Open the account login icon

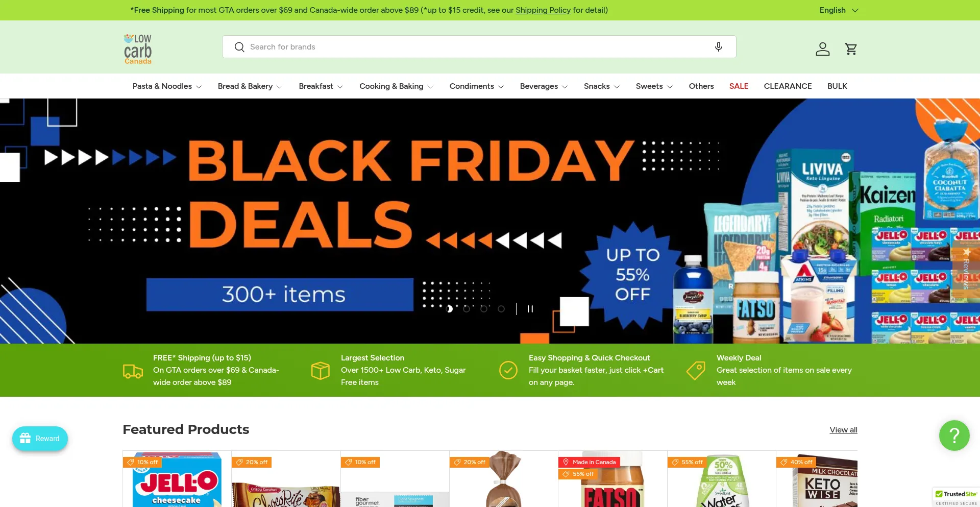click(822, 49)
